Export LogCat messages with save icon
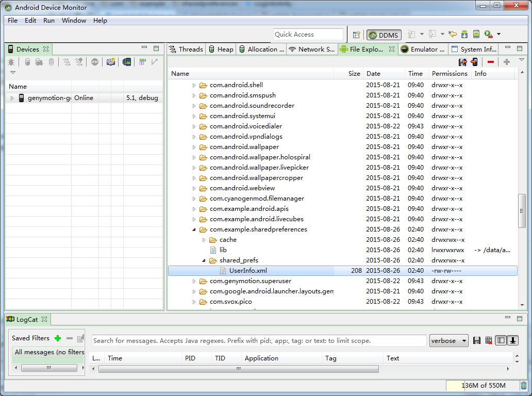The height and width of the screenshot is (396, 532). tap(477, 340)
